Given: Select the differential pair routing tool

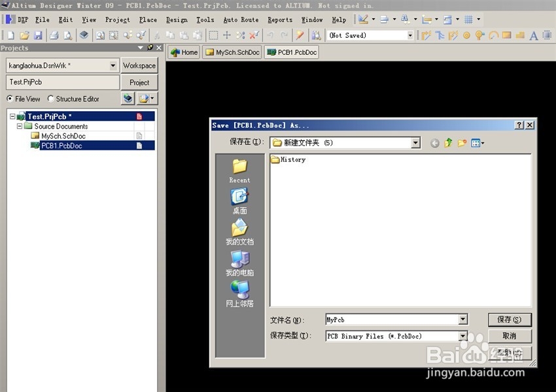Looking at the screenshot, I should point(453,35).
